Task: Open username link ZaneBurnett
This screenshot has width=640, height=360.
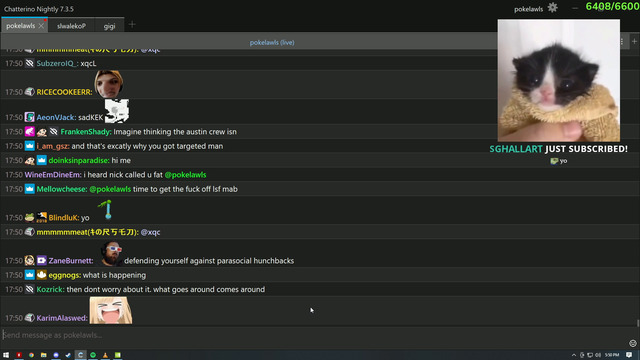Action: [x=71, y=260]
